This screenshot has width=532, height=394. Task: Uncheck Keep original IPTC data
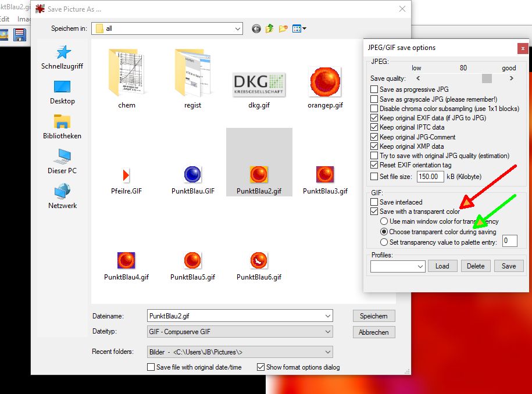(x=374, y=127)
